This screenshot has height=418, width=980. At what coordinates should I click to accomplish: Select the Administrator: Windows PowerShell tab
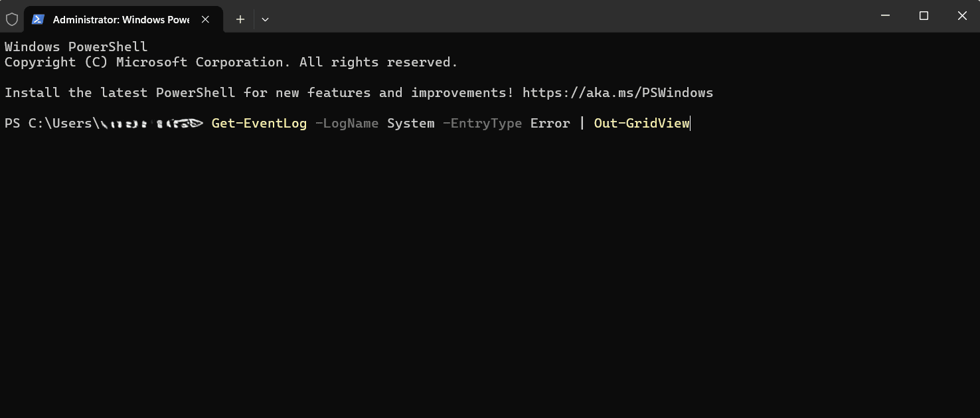(121, 19)
